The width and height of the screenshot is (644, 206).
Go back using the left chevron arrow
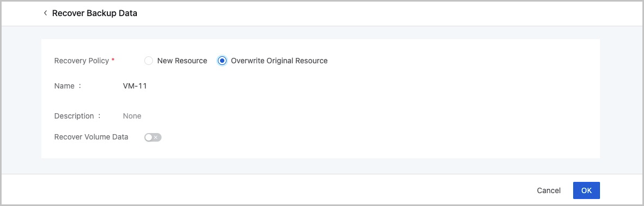point(45,13)
